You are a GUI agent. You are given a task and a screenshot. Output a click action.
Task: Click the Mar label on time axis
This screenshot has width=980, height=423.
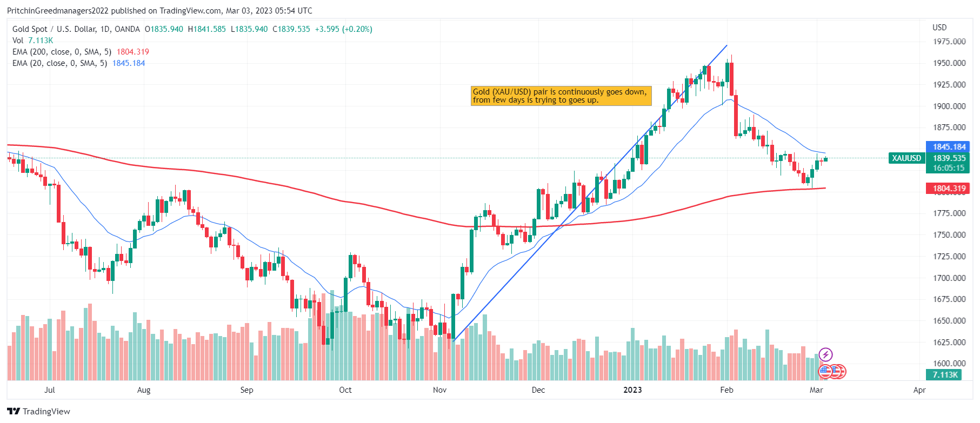pos(817,390)
